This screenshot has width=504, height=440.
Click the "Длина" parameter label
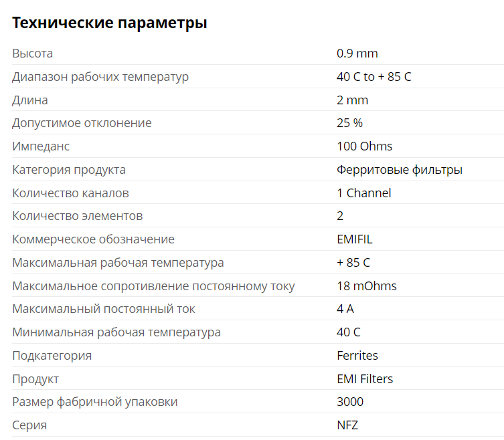[x=30, y=100]
